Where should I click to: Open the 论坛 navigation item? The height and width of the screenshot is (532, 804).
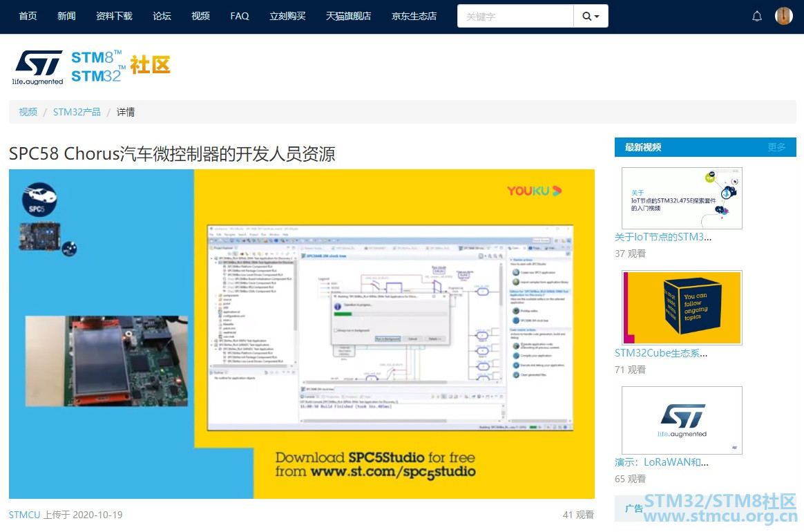coord(162,16)
